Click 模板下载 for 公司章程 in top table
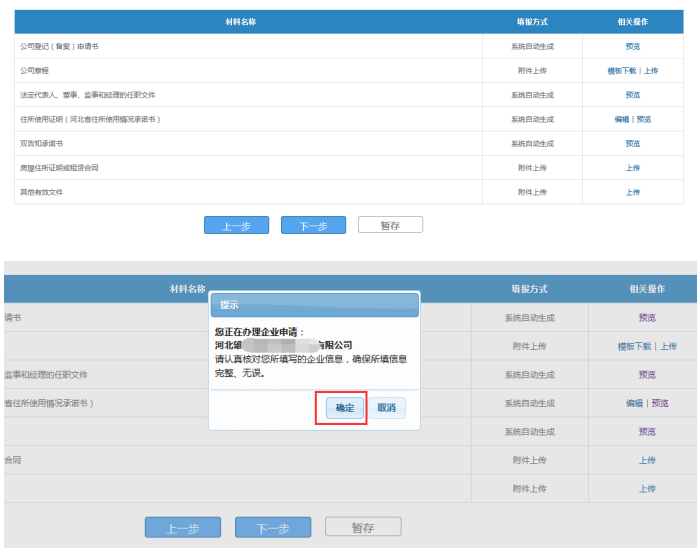The height and width of the screenshot is (551, 697). tap(622, 71)
